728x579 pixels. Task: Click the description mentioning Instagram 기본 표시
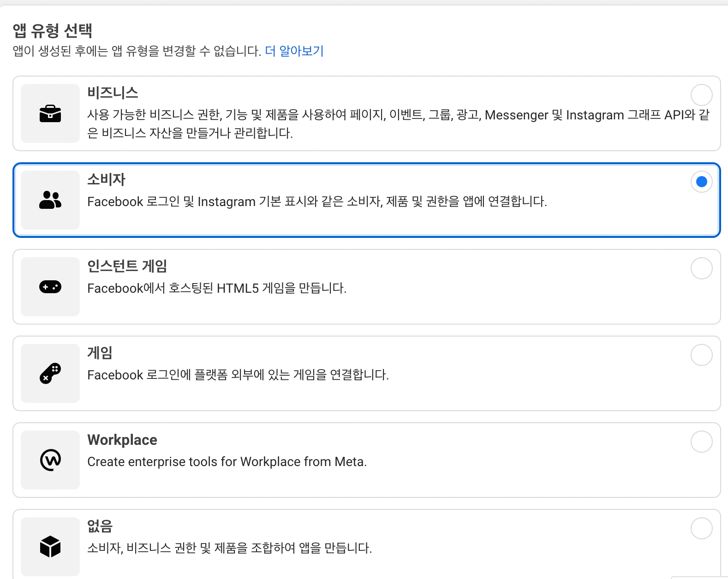coord(317,201)
